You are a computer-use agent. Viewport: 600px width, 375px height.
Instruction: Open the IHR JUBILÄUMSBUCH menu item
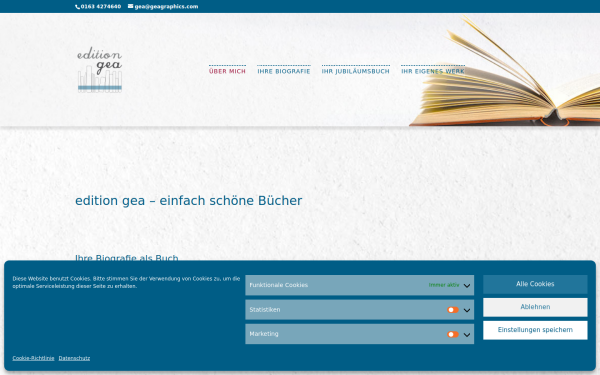pyautogui.click(x=355, y=71)
